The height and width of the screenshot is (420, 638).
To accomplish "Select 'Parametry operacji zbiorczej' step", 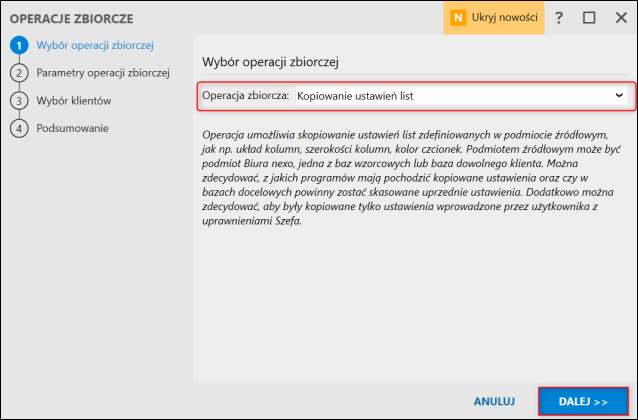I will pos(103,73).
